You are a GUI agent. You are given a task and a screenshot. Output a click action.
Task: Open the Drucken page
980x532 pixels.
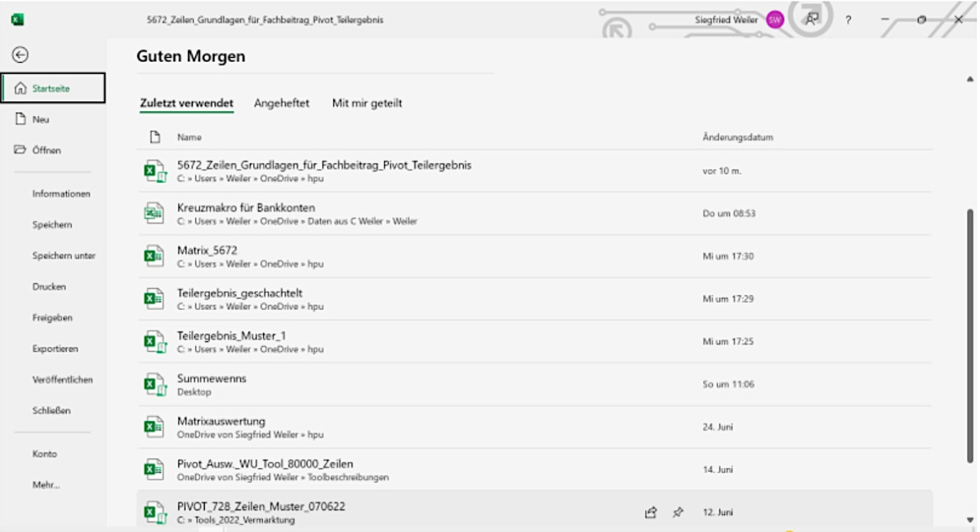coord(49,286)
